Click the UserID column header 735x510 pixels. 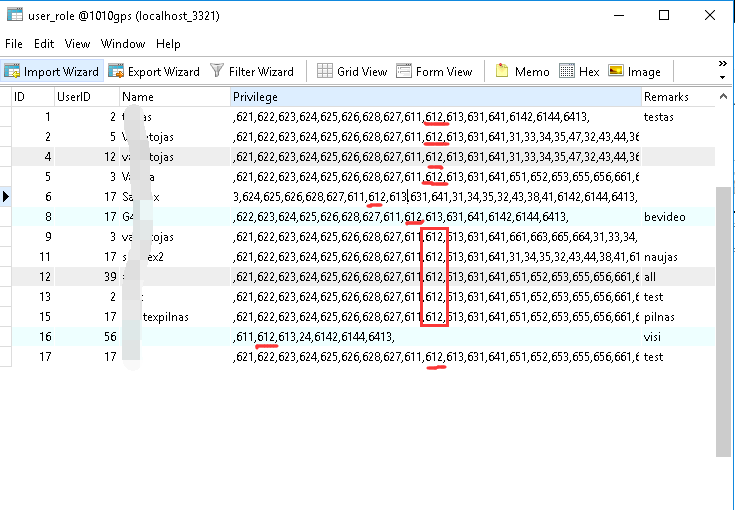point(87,97)
